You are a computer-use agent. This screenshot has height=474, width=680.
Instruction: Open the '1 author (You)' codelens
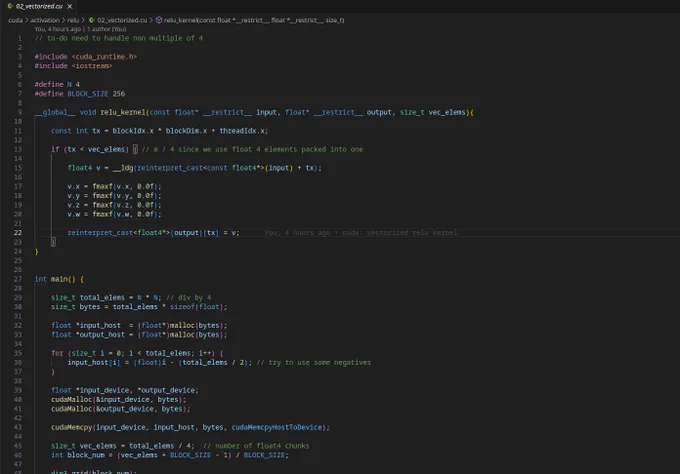click(x=107, y=29)
